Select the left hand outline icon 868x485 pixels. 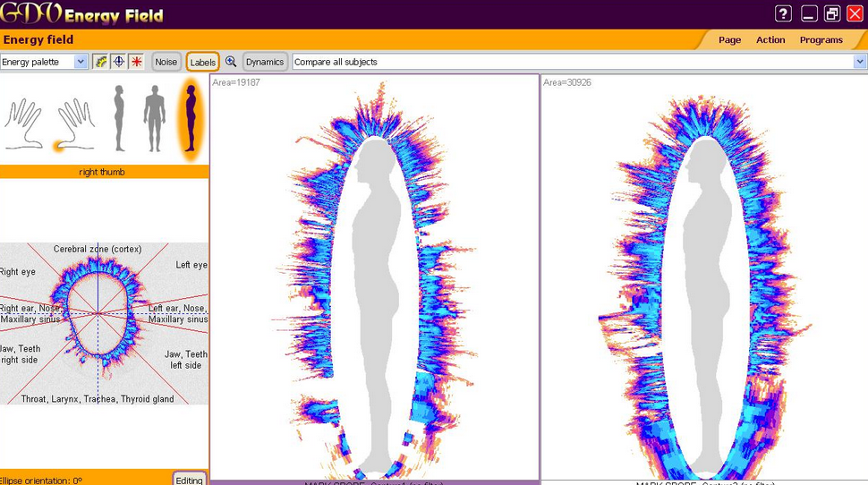[x=23, y=123]
